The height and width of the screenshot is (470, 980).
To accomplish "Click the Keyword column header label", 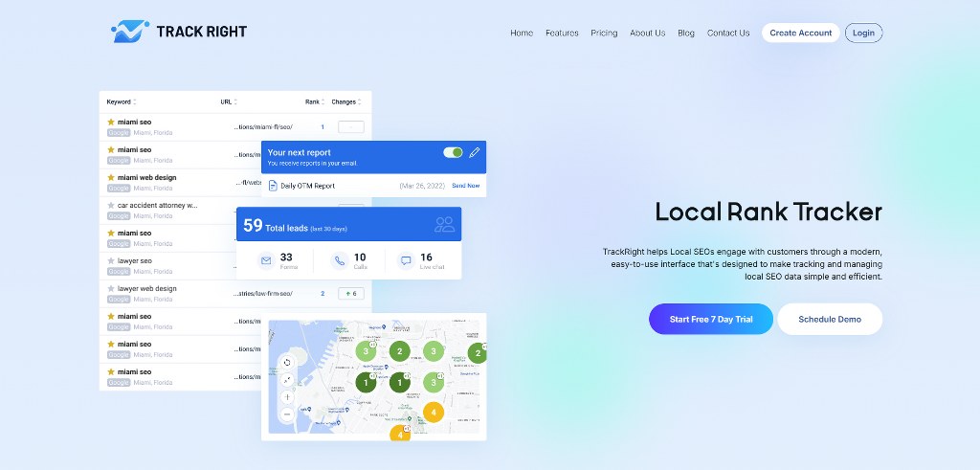I will (119, 101).
